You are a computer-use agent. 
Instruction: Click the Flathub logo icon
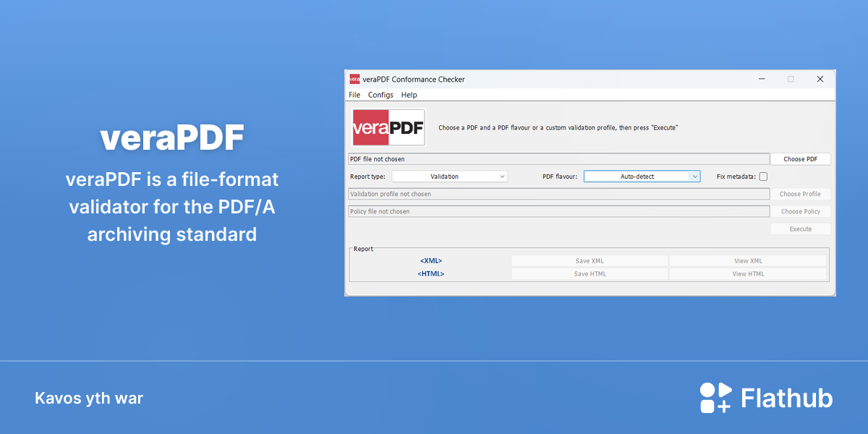click(x=716, y=398)
